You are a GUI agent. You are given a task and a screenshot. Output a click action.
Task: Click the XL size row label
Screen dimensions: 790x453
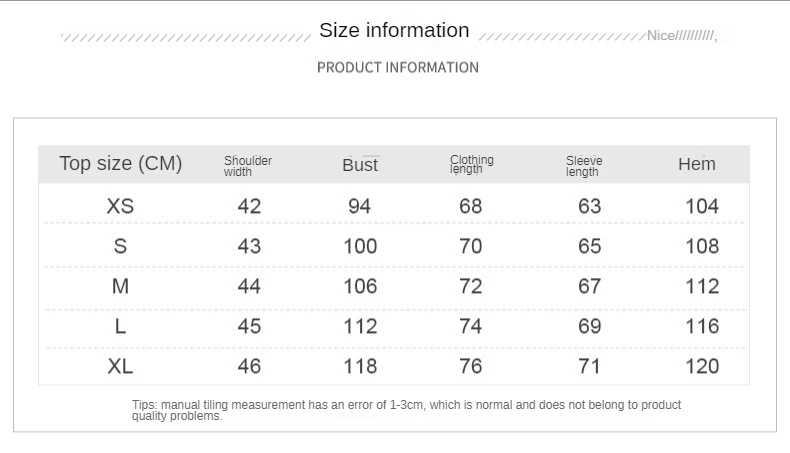[120, 366]
